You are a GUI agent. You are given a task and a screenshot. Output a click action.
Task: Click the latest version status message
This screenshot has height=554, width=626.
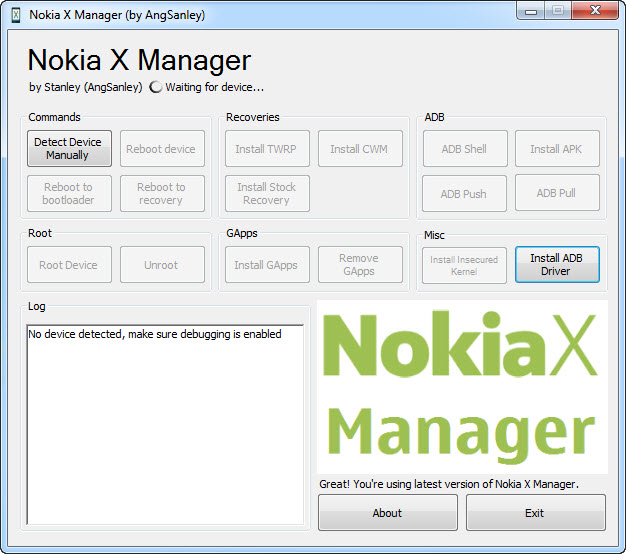(449, 484)
